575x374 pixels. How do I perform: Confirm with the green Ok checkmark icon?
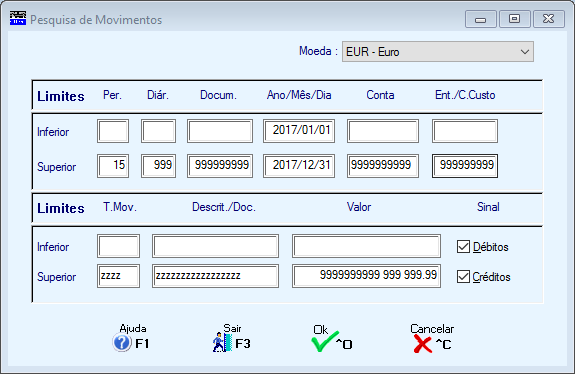[325, 341]
